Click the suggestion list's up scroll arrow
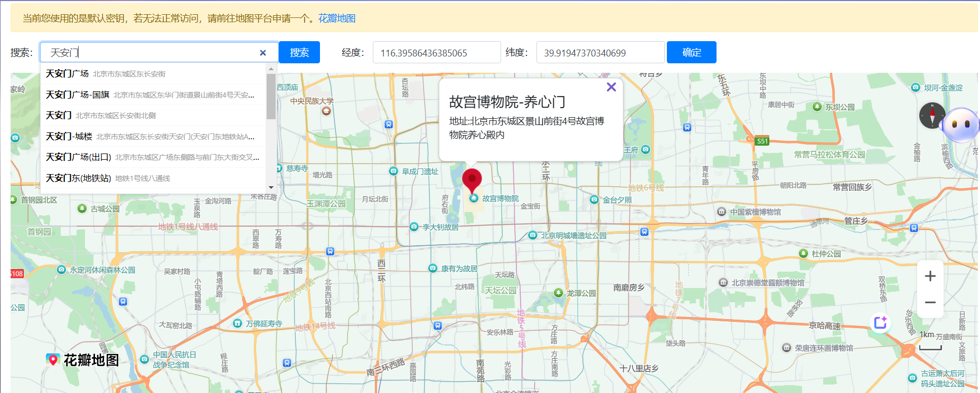 coord(271,69)
